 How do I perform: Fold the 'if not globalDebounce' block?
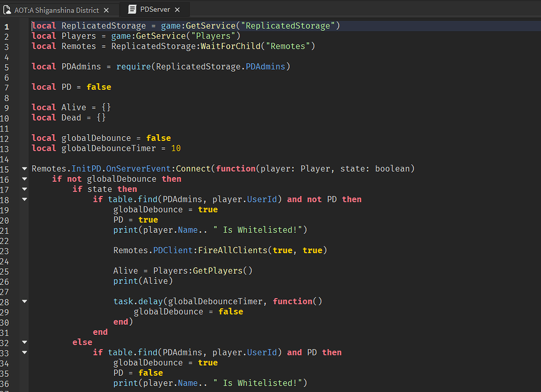point(24,179)
